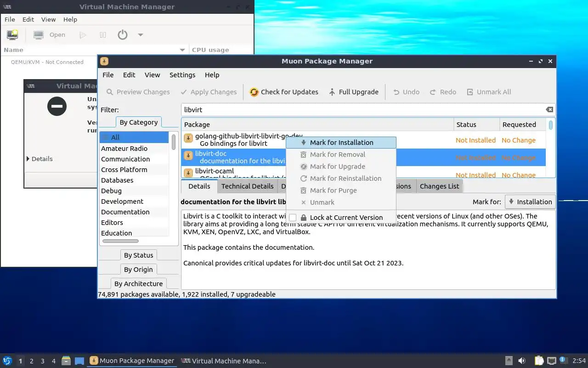Click the show desktop taskbar icon

coord(79,361)
